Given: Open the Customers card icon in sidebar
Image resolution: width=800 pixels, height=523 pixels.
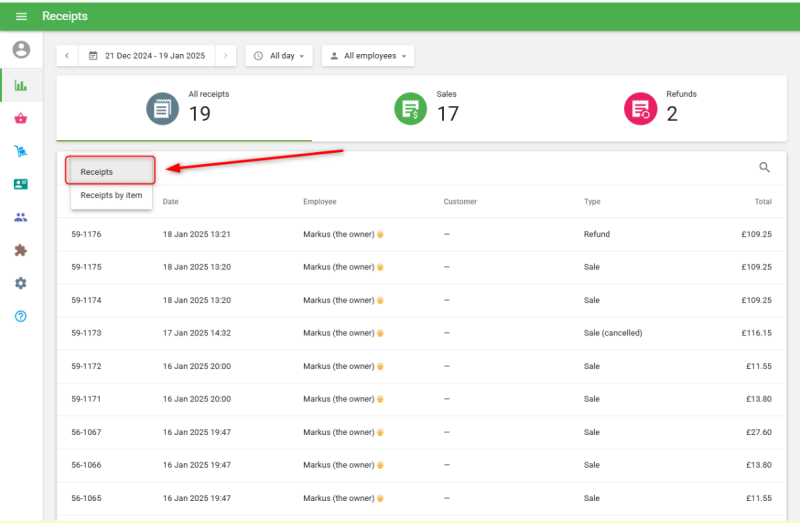Looking at the screenshot, I should 21,184.
